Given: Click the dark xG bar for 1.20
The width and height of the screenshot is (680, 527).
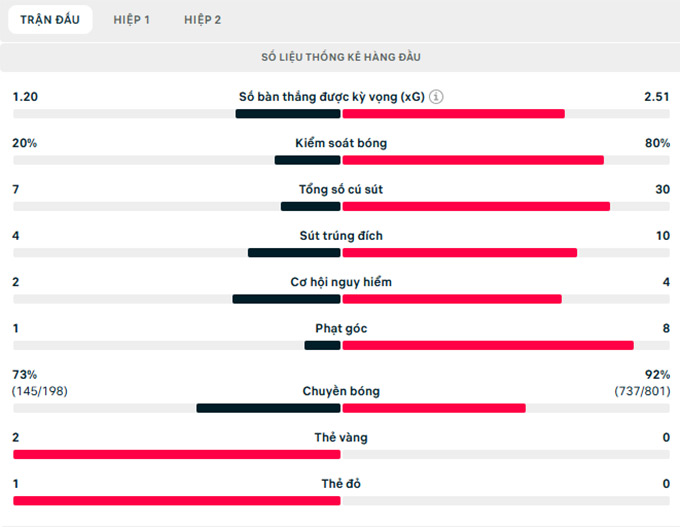Looking at the screenshot, I should (288, 114).
